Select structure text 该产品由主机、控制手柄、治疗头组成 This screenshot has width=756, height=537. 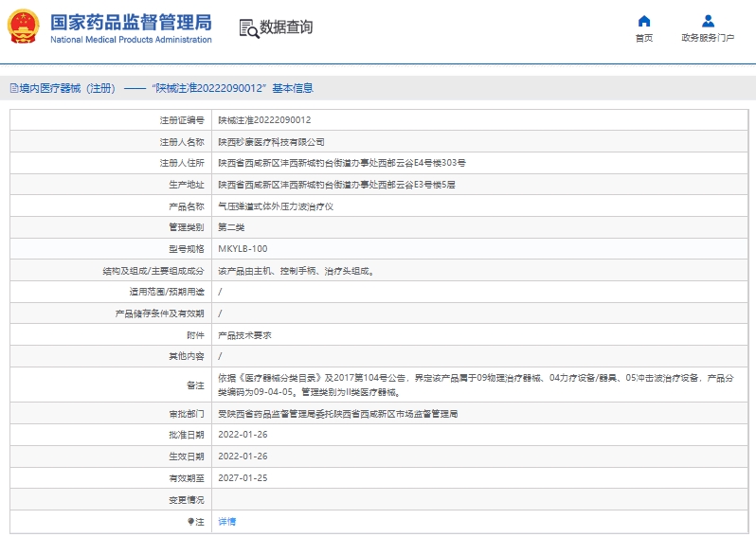(x=296, y=271)
